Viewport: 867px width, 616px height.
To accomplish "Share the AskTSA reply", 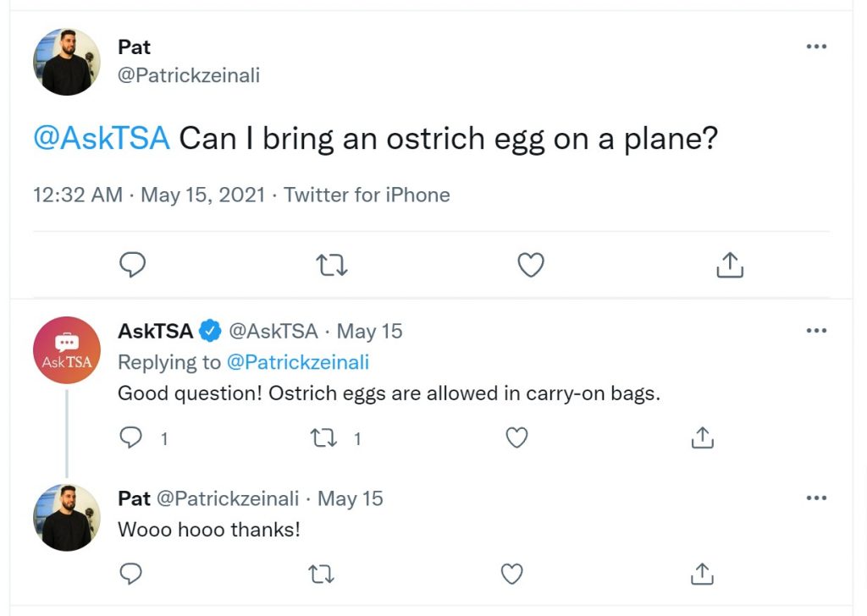I will point(702,437).
